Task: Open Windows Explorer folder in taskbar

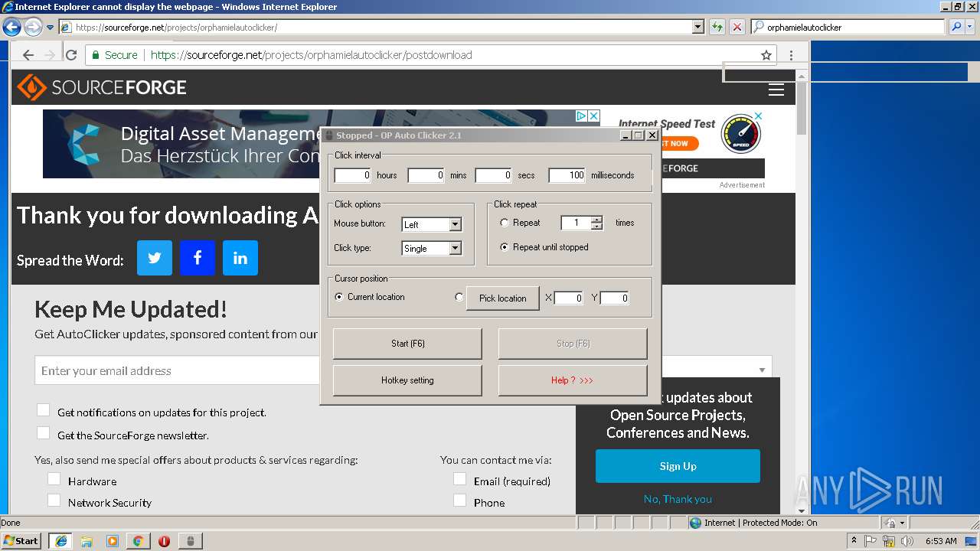Action: [87, 541]
